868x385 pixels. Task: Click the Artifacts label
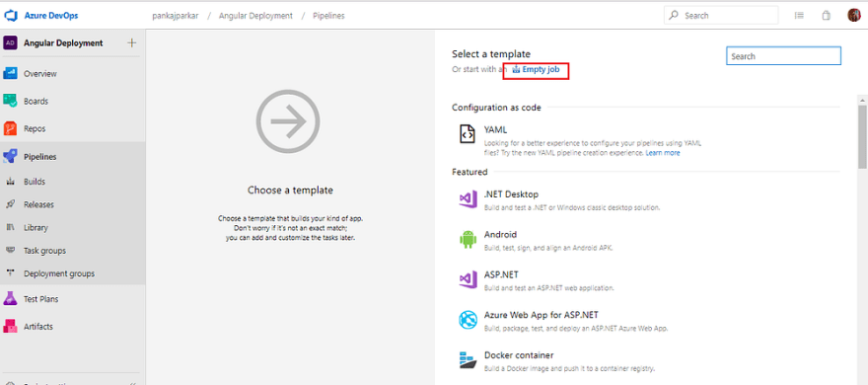(38, 327)
